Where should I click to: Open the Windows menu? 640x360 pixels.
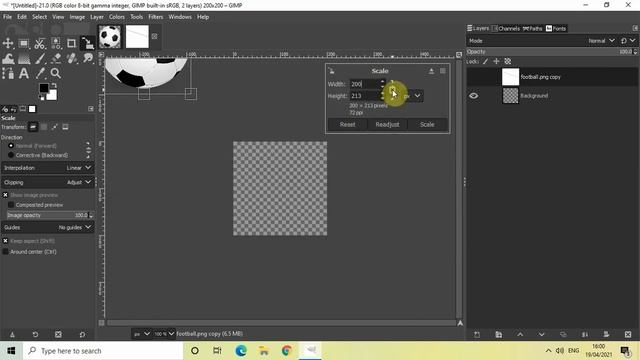pos(180,17)
